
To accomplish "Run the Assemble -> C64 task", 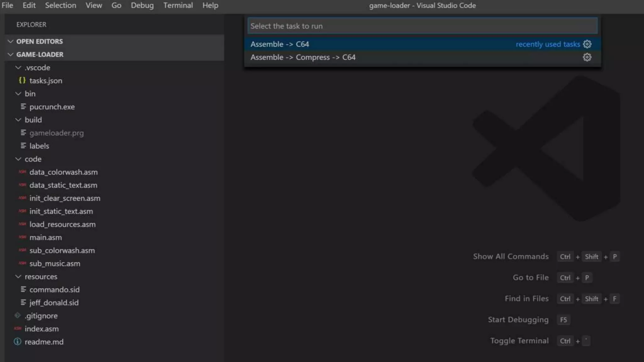I will tap(280, 44).
